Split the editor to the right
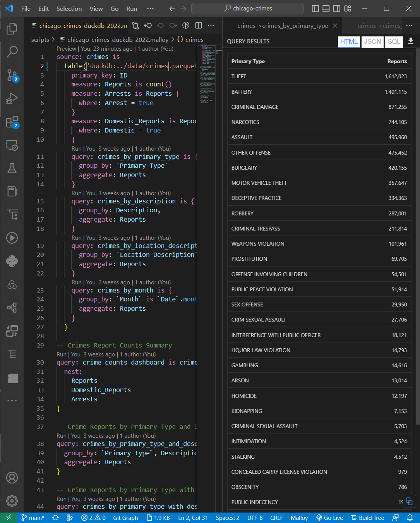The width and height of the screenshot is (420, 523). [x=199, y=26]
